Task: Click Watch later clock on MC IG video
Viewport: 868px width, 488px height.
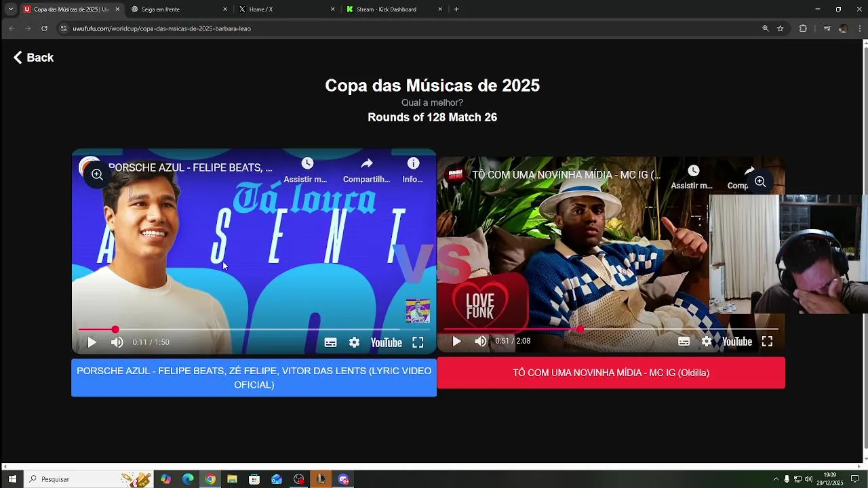Action: click(693, 171)
